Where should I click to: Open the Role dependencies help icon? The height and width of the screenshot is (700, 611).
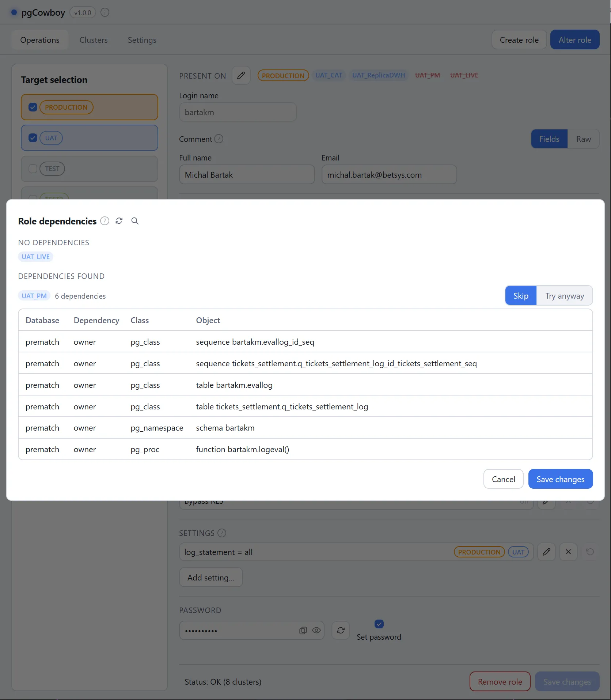click(105, 221)
